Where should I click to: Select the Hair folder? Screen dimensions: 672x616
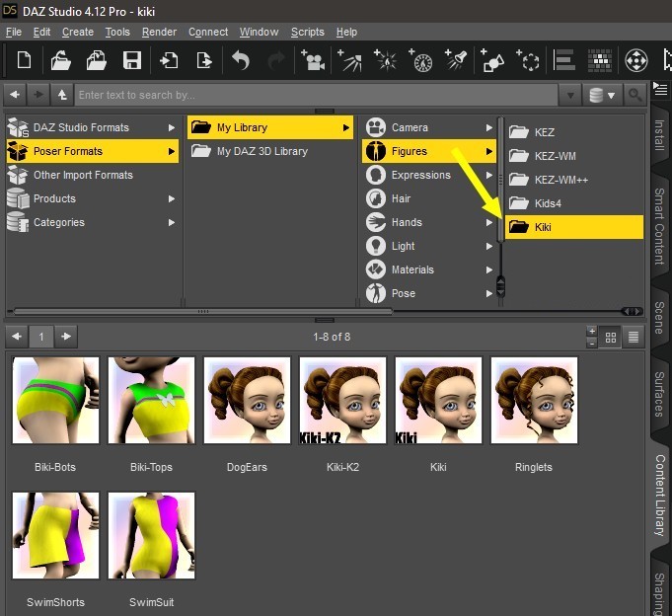click(429, 198)
